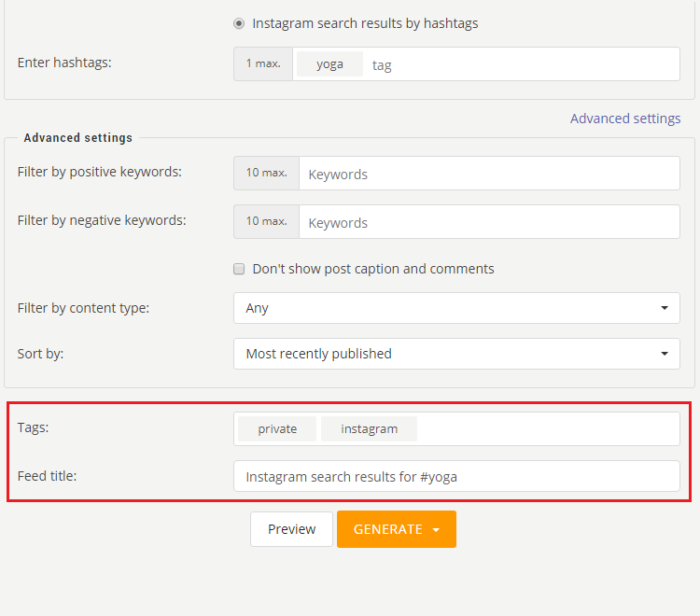Click the Preview button

coord(291,529)
